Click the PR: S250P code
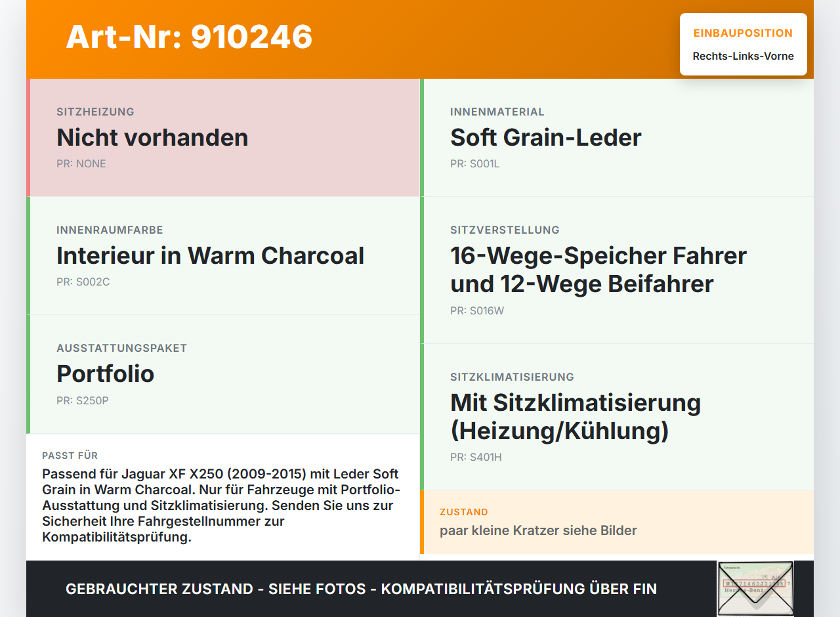The image size is (840, 617). point(83,400)
